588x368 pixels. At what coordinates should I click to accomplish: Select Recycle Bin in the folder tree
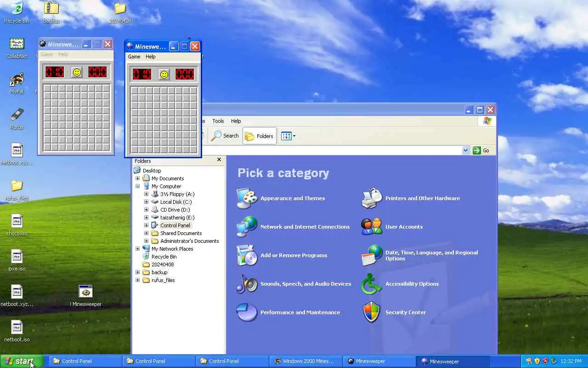click(164, 257)
